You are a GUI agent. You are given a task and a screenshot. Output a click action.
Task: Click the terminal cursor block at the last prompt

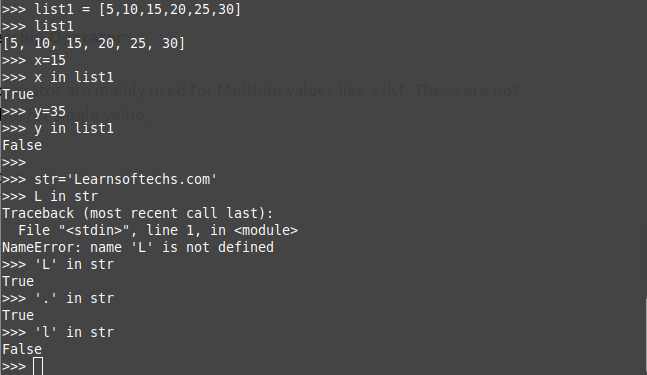tap(38, 366)
